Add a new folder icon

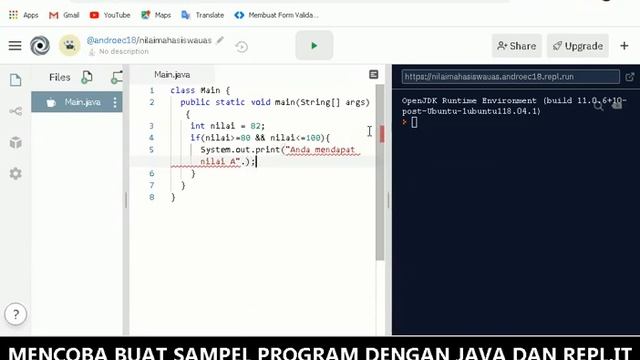point(117,77)
